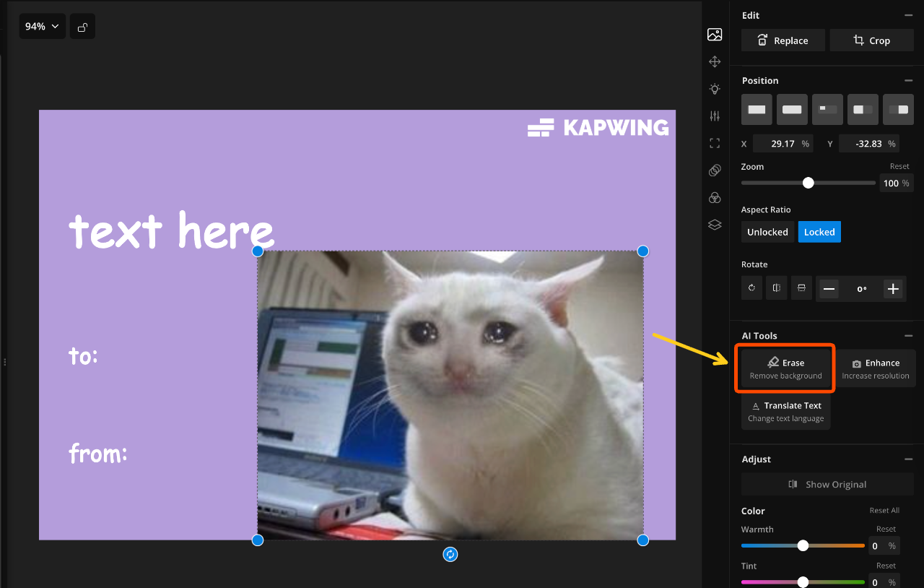
Task: Open the image tab in sidebar
Action: pos(715,35)
